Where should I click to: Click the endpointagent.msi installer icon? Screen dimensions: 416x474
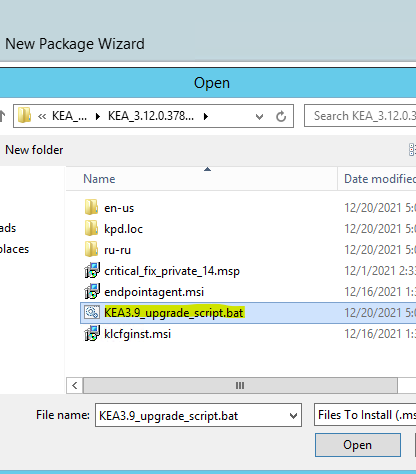pyautogui.click(x=92, y=291)
